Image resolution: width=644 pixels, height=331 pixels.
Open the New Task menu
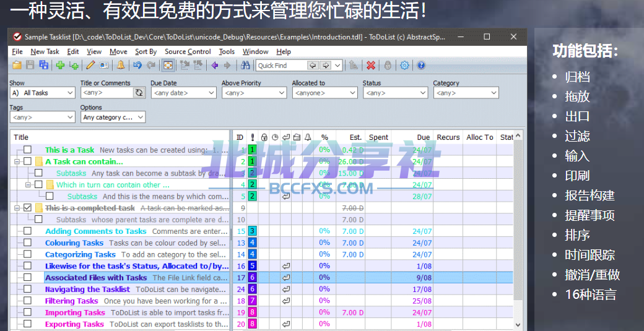pos(45,52)
